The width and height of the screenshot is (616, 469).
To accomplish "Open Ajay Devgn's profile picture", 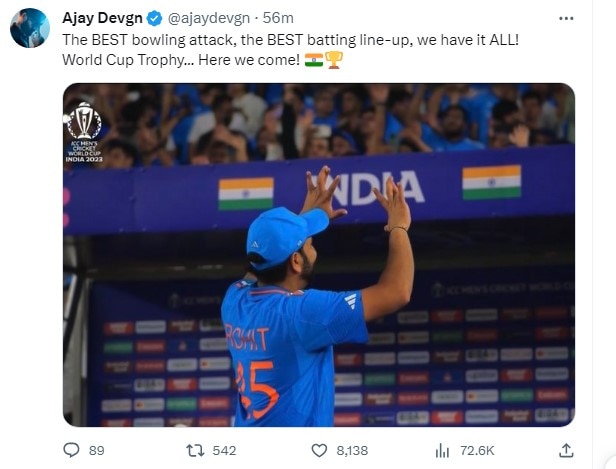I will pyautogui.click(x=30, y=28).
